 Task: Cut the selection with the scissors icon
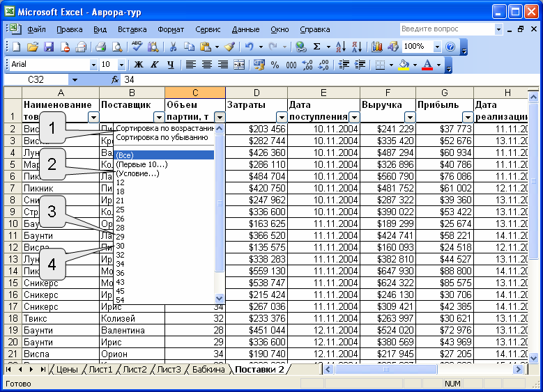(x=173, y=47)
